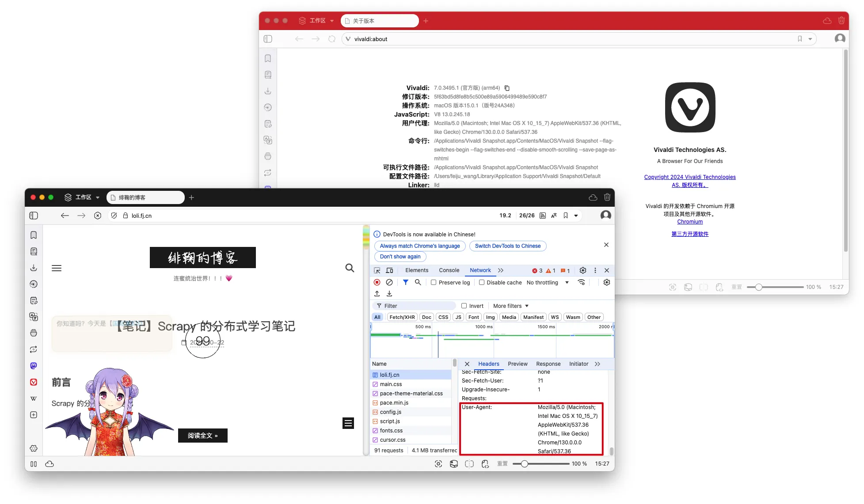This screenshot has height=504, width=864.
Task: Open the 工作区 workspaces menu in about window
Action: coord(316,21)
